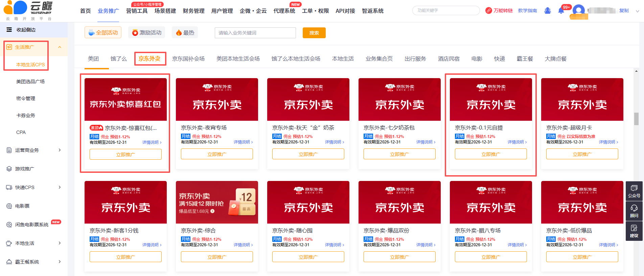Image resolution: width=644 pixels, height=276 pixels.
Task: Open 密令管理 in the sidebar
Action: pyautogui.click(x=26, y=98)
